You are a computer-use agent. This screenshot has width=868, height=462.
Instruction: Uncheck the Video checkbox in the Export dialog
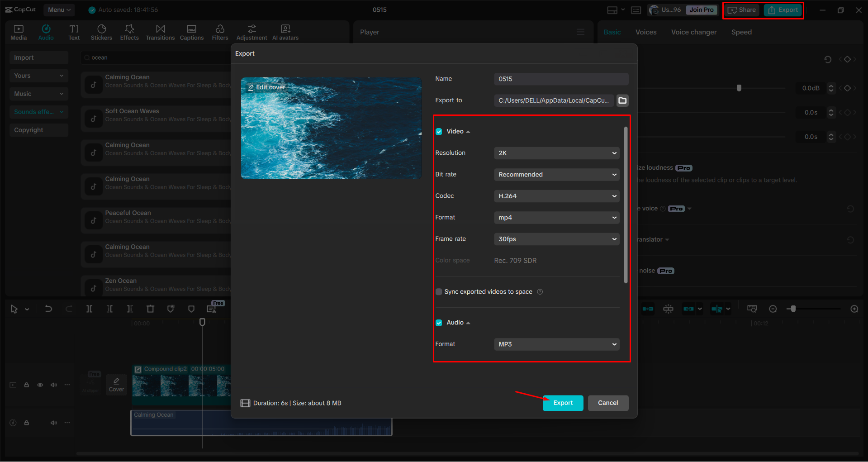tap(439, 131)
